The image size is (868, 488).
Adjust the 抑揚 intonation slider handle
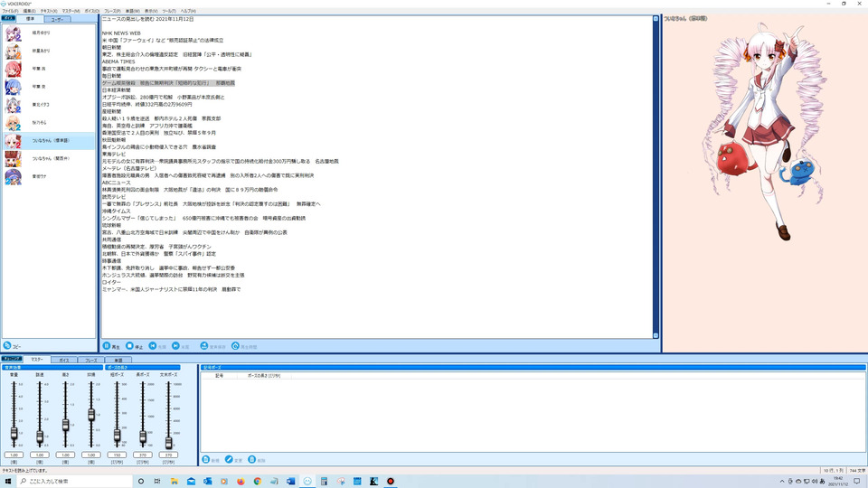tap(91, 415)
